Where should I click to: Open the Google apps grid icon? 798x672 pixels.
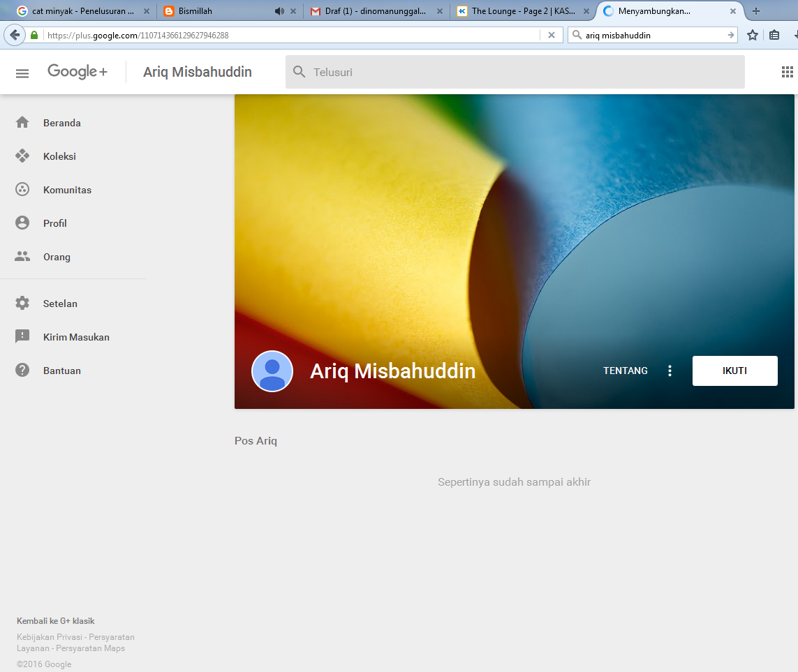coord(787,72)
